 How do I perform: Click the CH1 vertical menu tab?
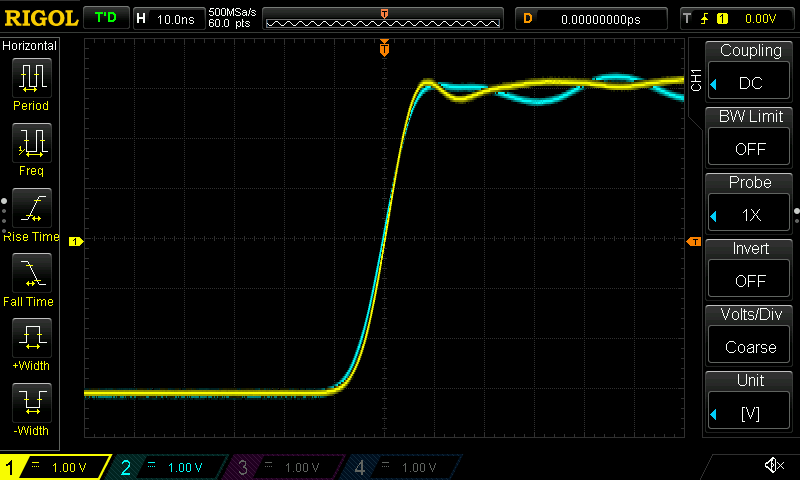click(696, 80)
